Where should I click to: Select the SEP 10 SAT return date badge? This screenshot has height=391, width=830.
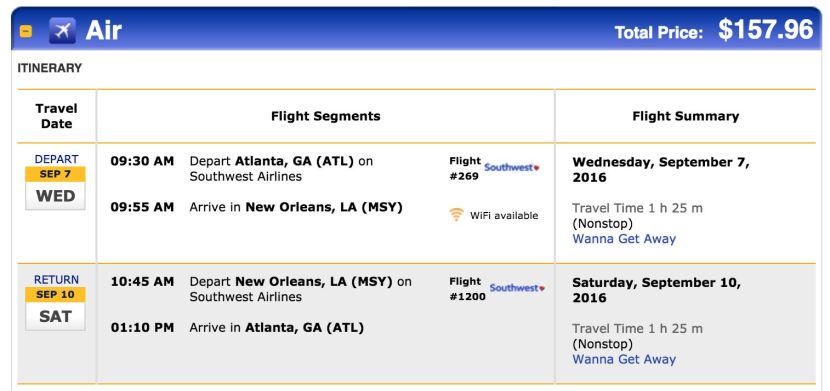pos(56,310)
